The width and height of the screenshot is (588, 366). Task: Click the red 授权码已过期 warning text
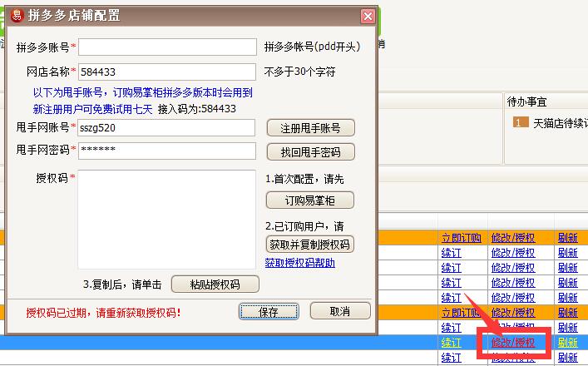(x=103, y=313)
